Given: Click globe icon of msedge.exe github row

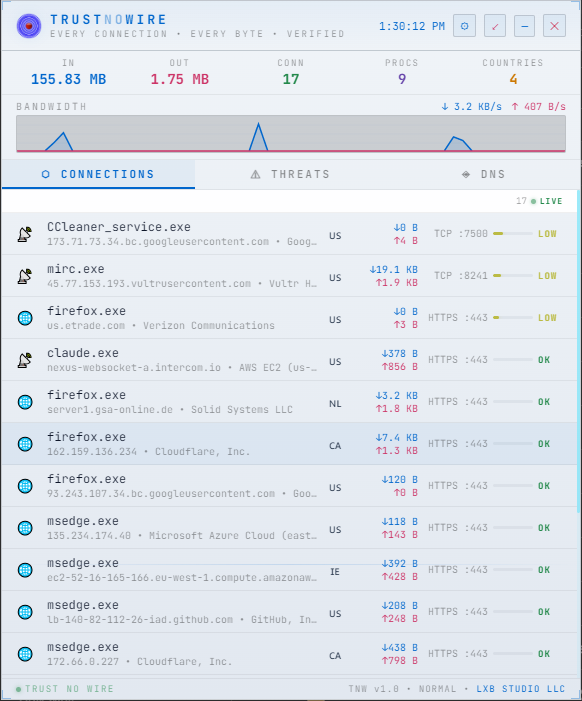Looking at the screenshot, I should 25,612.
